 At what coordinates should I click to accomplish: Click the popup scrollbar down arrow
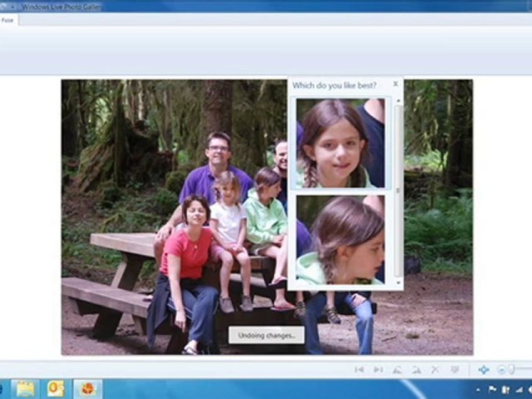398,282
